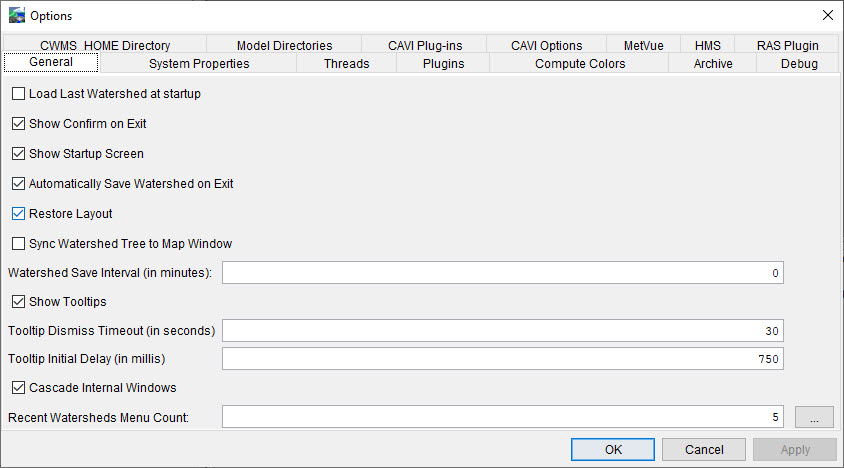Select the General tab
Viewport: 844px width, 468px height.
point(51,62)
